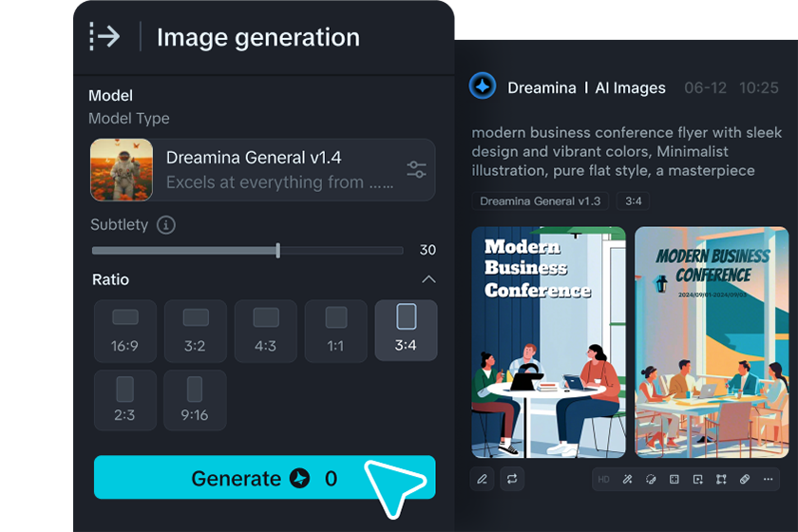The image size is (798, 532).
Task: Click the astronaut model preview thumbnail
Action: (x=122, y=169)
